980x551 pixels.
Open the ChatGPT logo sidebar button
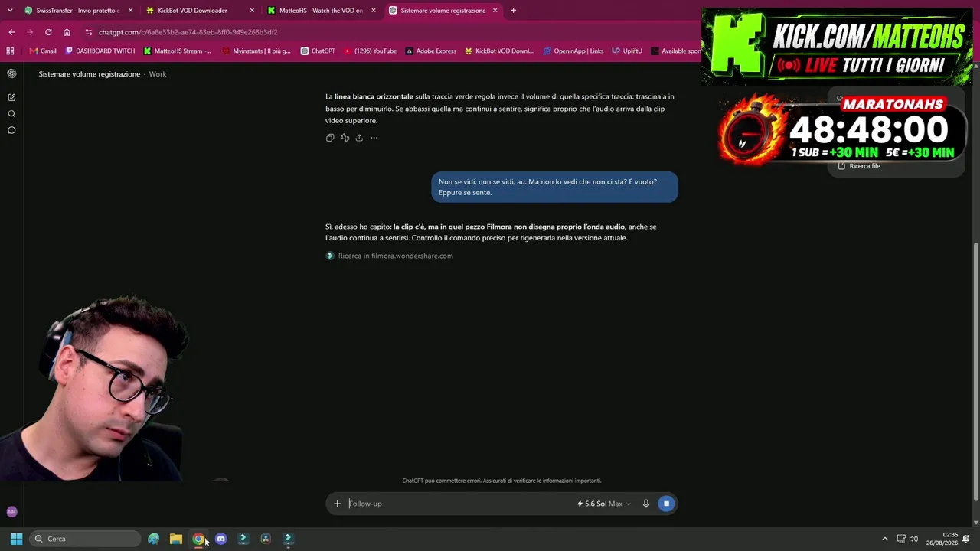(11, 73)
